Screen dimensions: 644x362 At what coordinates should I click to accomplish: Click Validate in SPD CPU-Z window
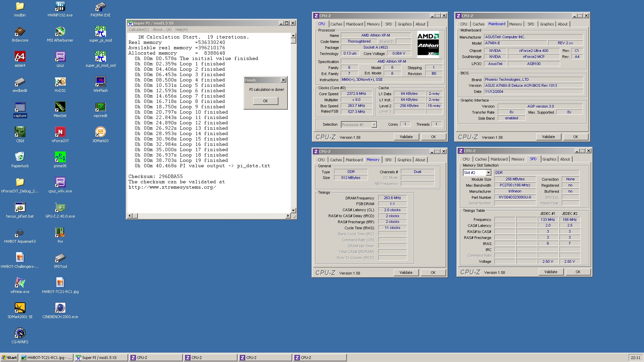pos(551,272)
